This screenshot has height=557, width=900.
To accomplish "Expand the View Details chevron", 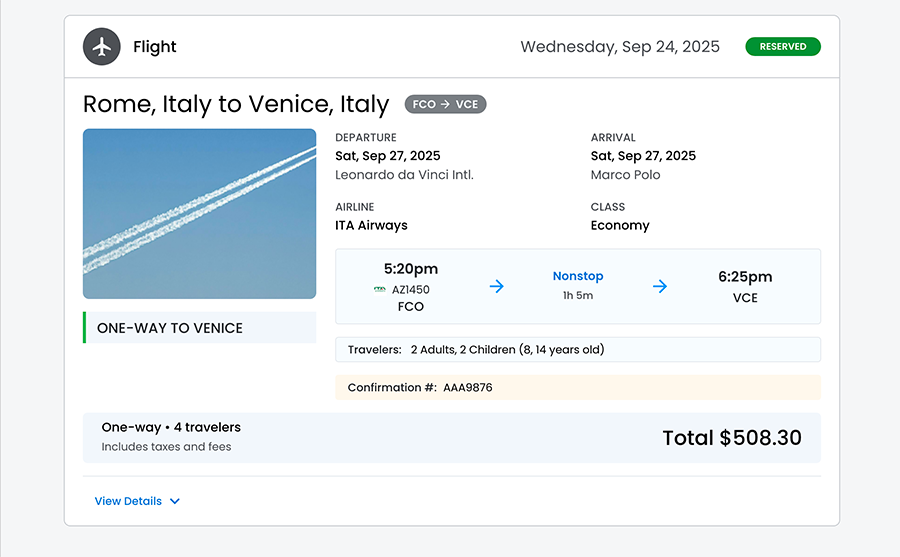I will 175,502.
